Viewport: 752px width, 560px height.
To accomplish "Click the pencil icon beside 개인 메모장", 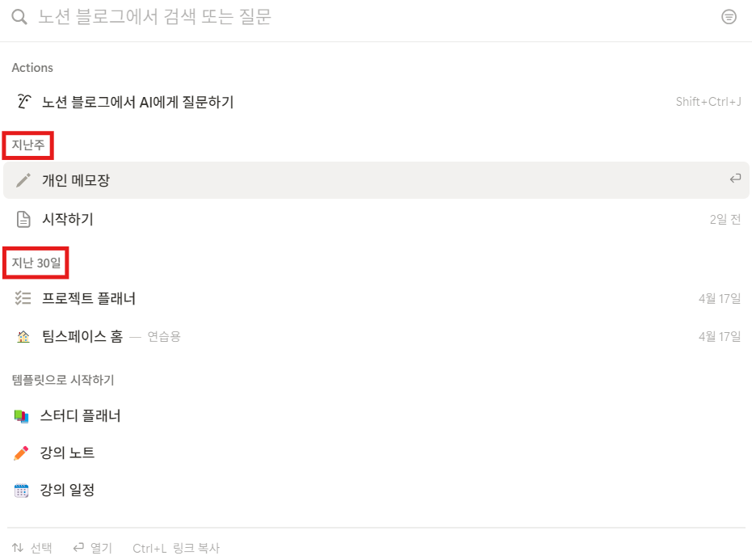I will (x=23, y=179).
